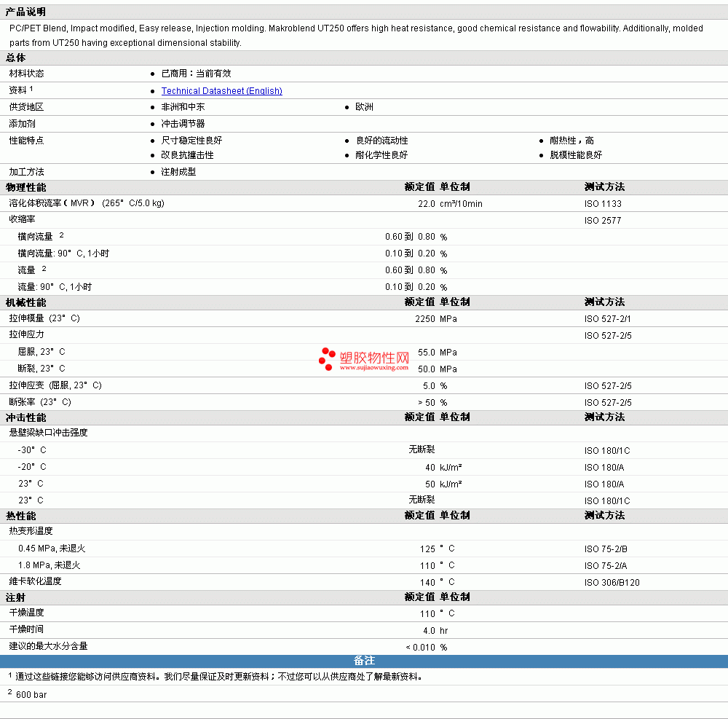Click the ISO 306/B120 test method
This screenshot has height=719, width=728.
(612, 583)
